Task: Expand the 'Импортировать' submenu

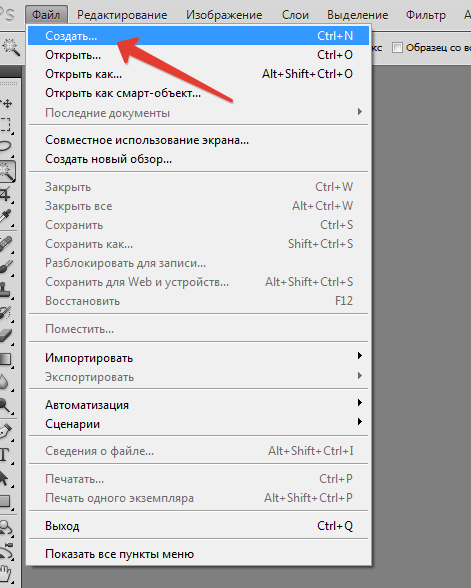Action: coord(198,358)
